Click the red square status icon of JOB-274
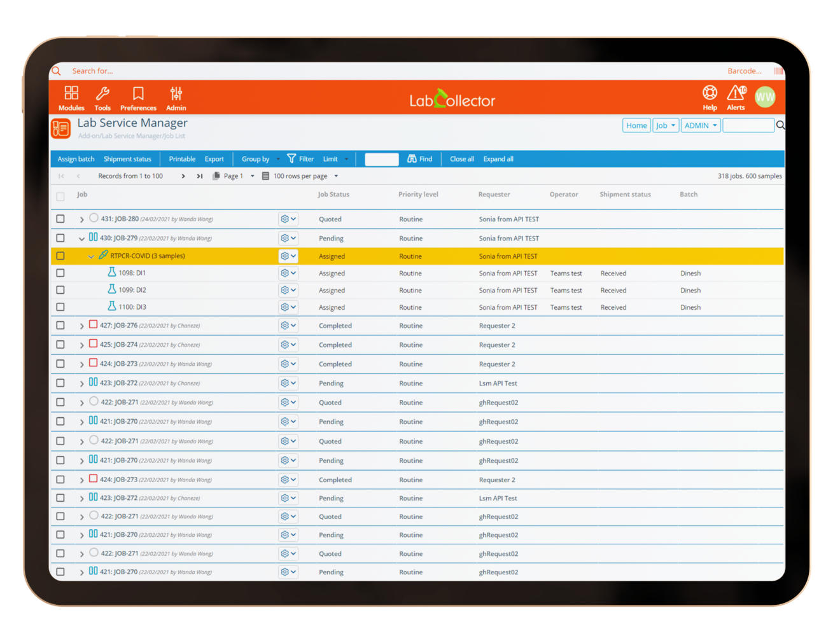The width and height of the screenshot is (840, 636). 94,343
